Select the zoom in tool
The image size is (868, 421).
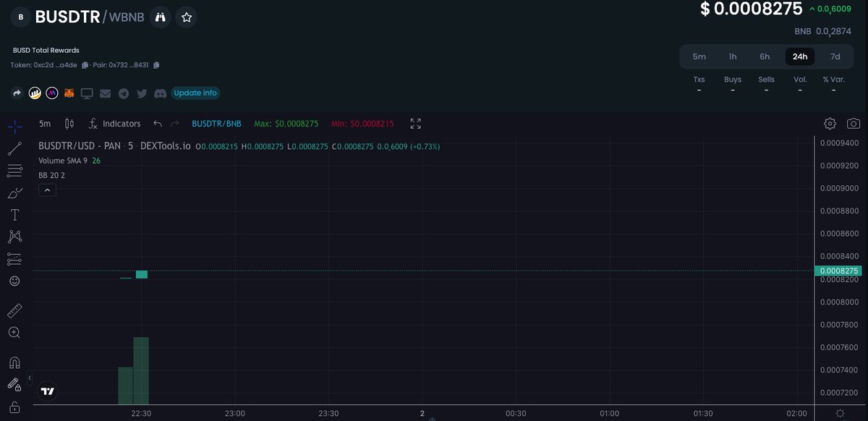[14, 333]
